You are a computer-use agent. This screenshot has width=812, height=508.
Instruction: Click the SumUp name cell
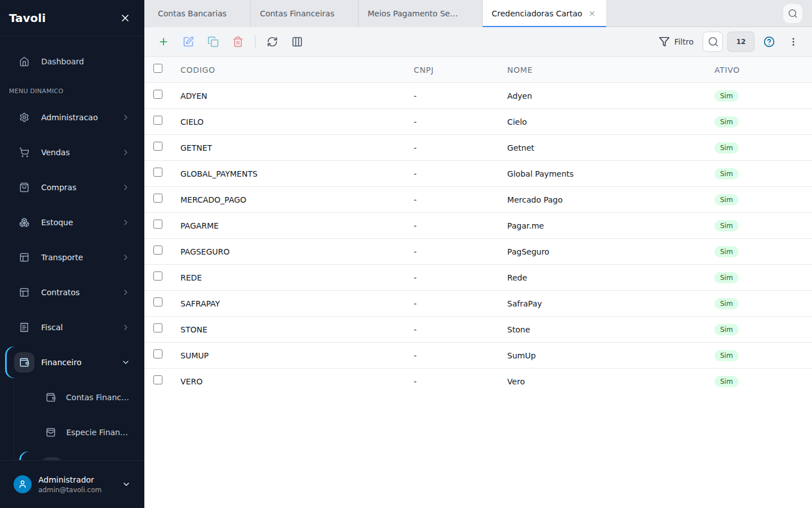click(522, 356)
